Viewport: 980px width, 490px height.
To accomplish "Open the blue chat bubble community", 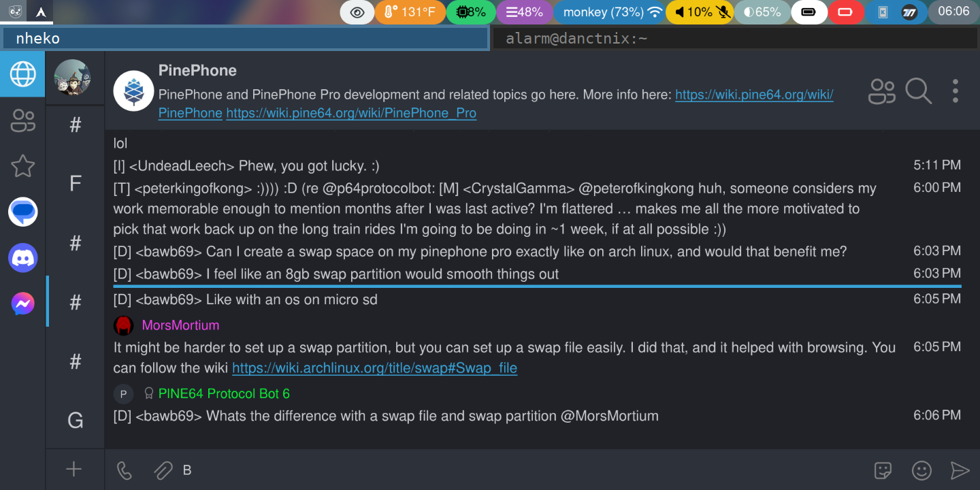I will pyautogui.click(x=22, y=212).
